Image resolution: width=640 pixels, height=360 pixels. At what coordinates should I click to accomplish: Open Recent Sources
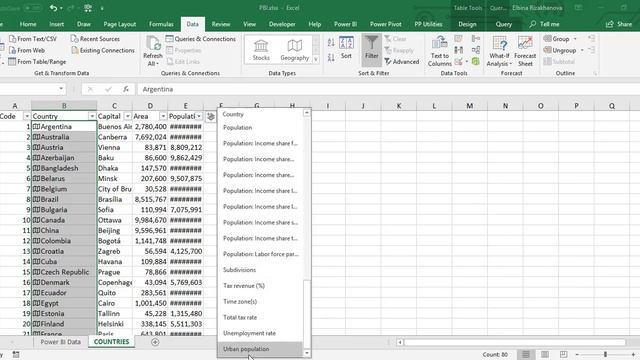point(95,39)
